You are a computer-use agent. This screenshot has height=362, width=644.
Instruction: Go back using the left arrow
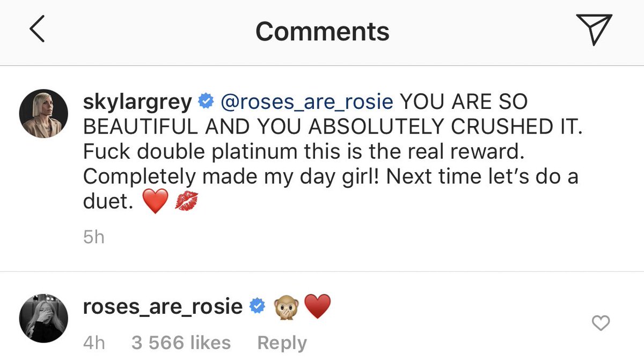(x=38, y=30)
